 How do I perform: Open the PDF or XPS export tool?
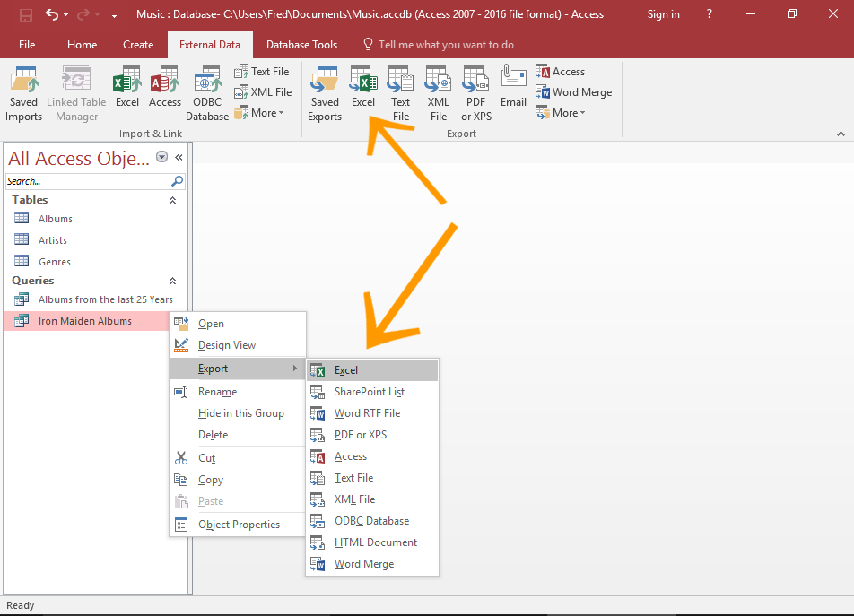tap(475, 90)
